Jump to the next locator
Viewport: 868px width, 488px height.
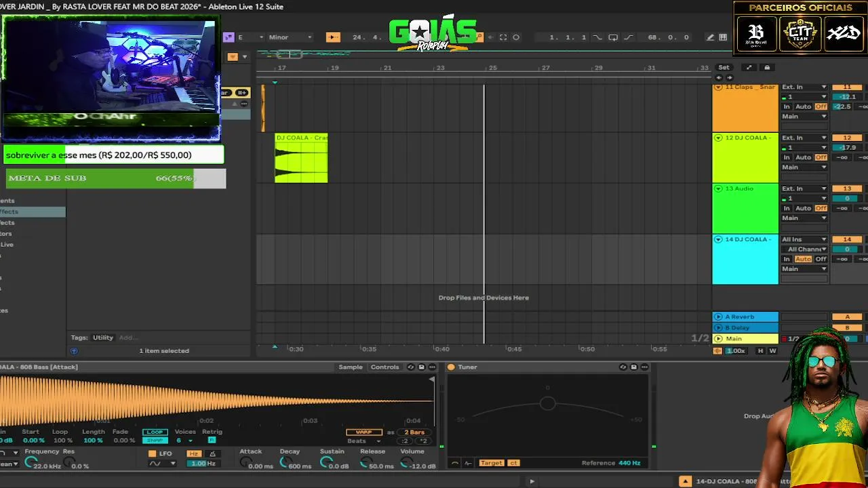[729, 77]
